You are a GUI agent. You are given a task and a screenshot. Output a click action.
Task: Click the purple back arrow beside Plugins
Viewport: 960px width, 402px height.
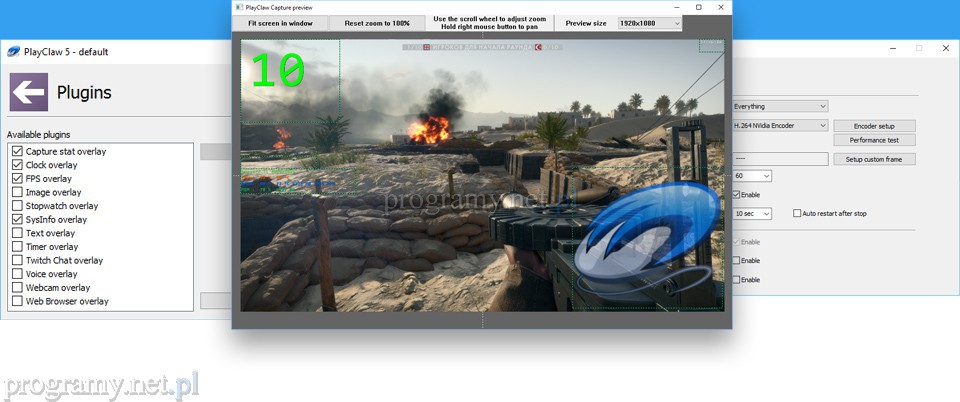pos(29,93)
